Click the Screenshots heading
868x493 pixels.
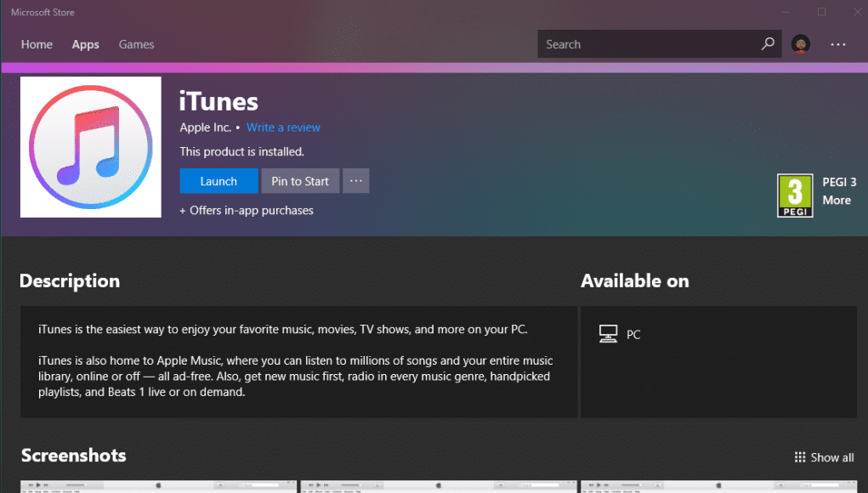pos(74,456)
